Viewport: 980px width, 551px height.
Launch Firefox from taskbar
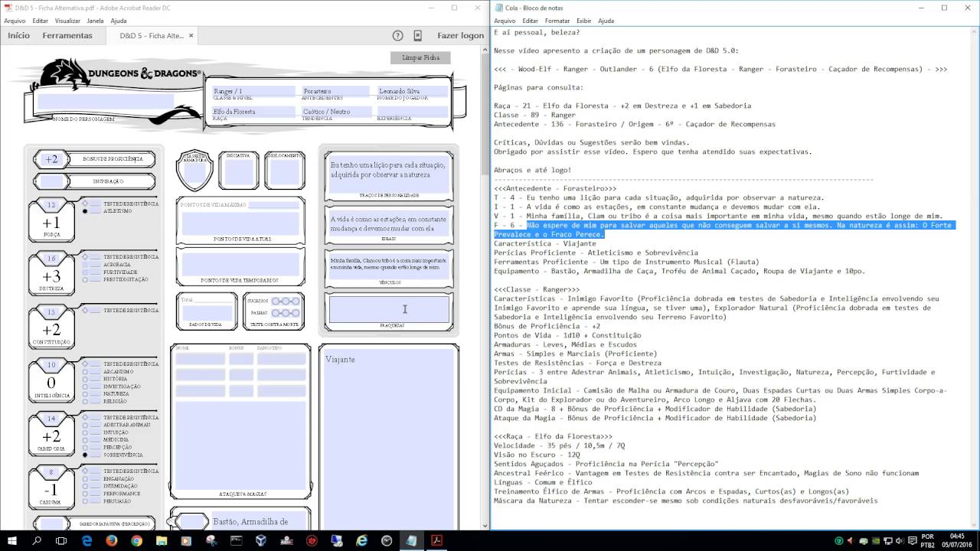(112, 540)
